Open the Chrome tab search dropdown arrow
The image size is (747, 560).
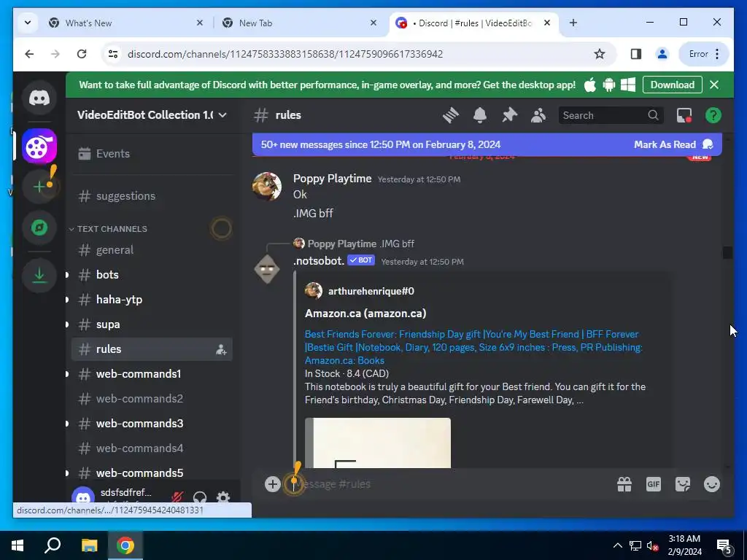coord(28,23)
